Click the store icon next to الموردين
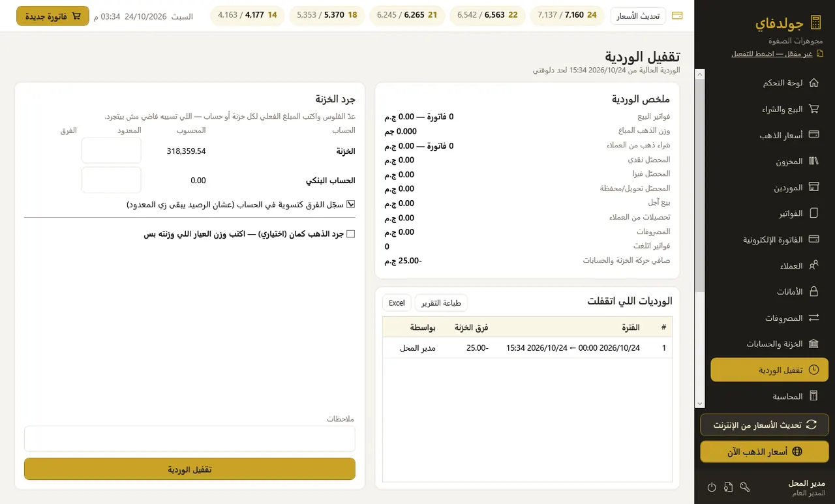The width and height of the screenshot is (835, 504). pyautogui.click(x=813, y=187)
